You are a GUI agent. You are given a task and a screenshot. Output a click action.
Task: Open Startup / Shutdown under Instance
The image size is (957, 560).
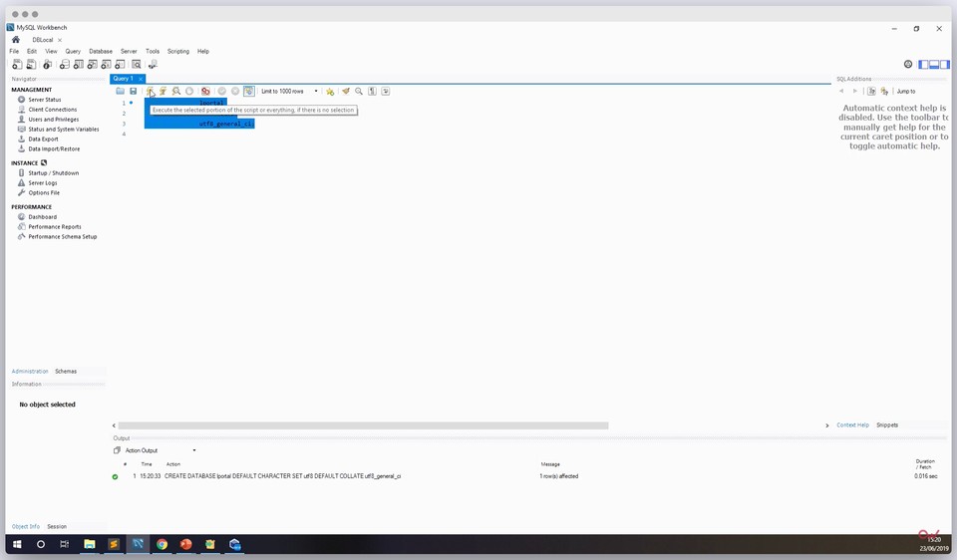click(x=53, y=172)
